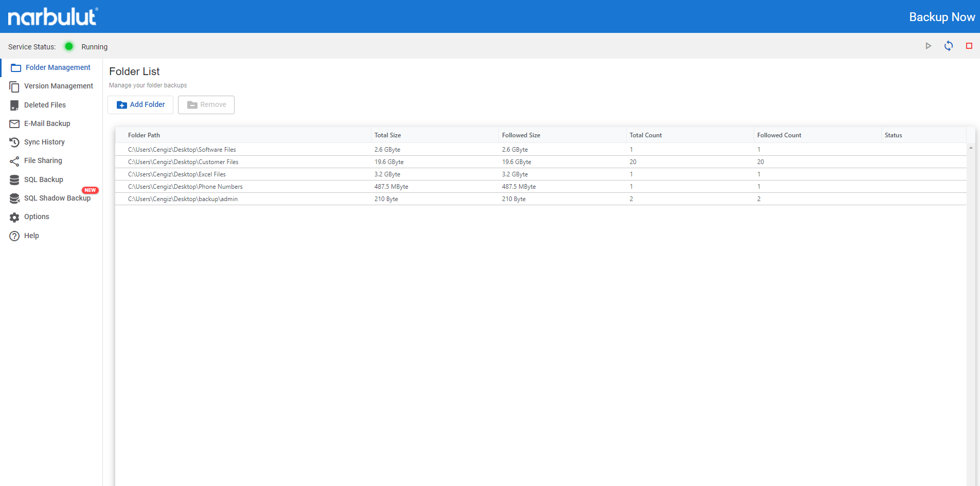Open the Options settings page
The image size is (980, 486).
point(37,217)
